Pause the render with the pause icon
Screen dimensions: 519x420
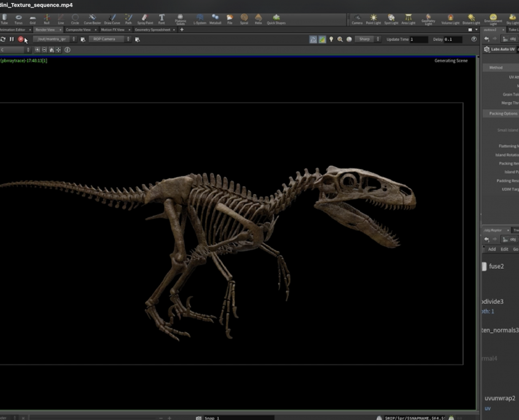(x=12, y=39)
